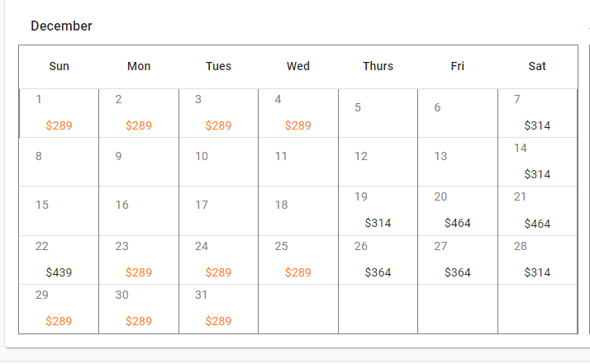Pick December 14 date cell
590x364 pixels.
click(537, 162)
